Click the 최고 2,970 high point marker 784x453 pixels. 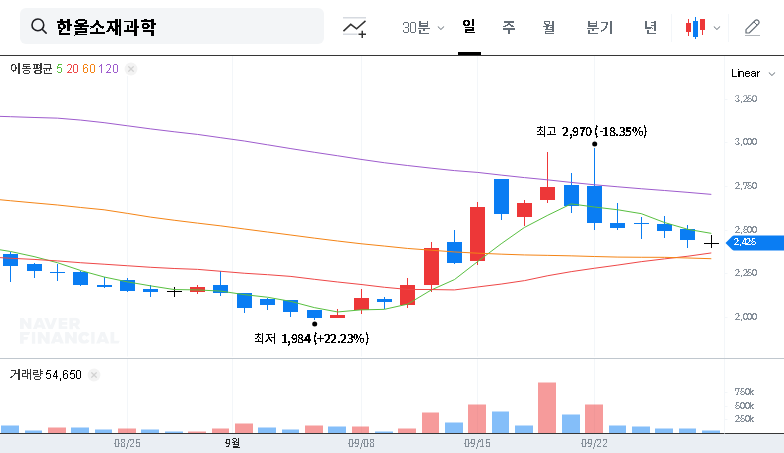click(595, 145)
